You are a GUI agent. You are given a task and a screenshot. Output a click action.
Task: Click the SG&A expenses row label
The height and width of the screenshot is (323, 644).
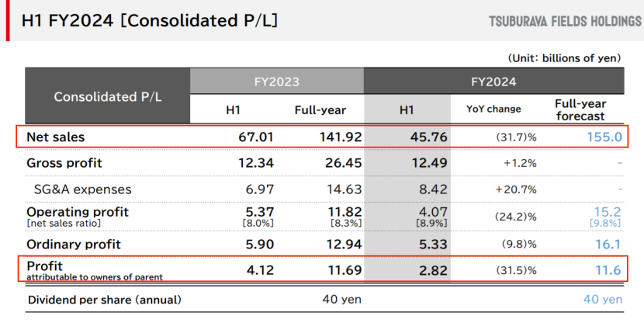click(x=82, y=189)
